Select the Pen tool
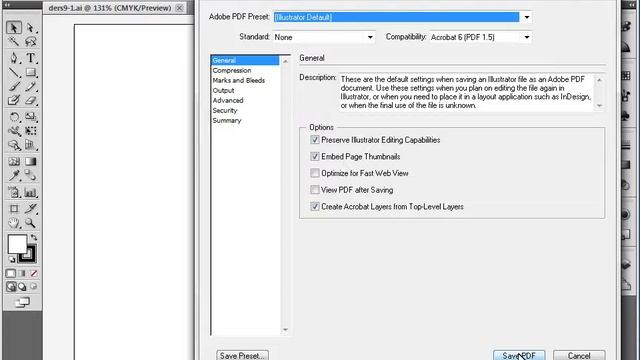The width and height of the screenshot is (640, 360). point(14,58)
